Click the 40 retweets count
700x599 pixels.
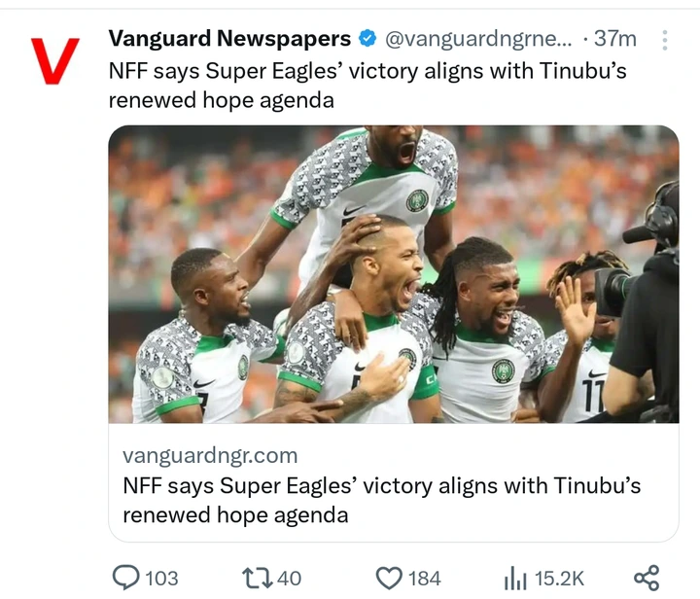point(290,579)
